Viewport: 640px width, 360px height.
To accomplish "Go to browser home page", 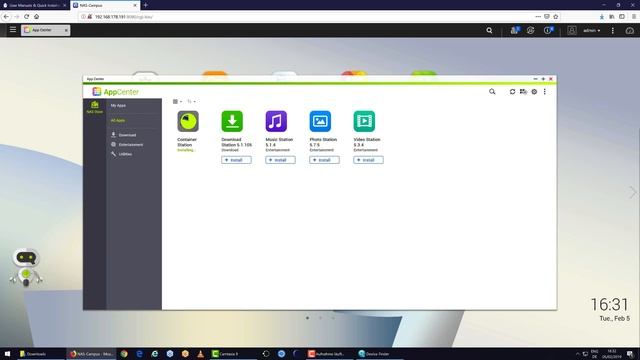I will point(37,17).
